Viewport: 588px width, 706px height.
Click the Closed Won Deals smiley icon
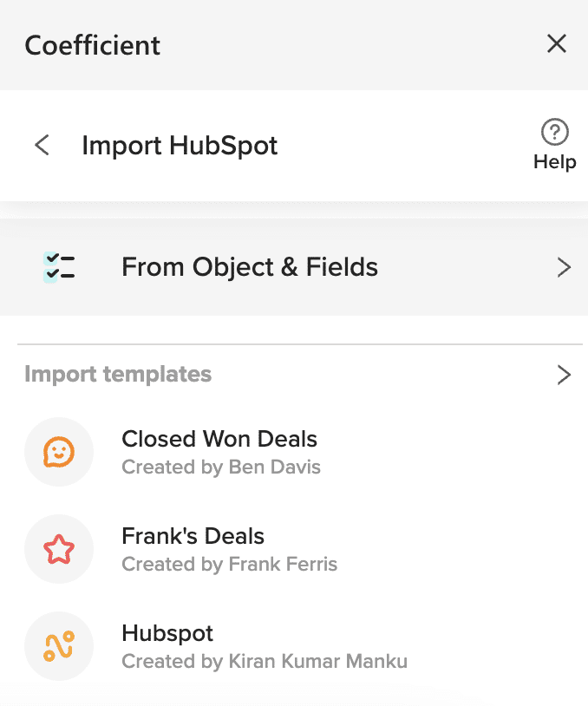(x=59, y=452)
